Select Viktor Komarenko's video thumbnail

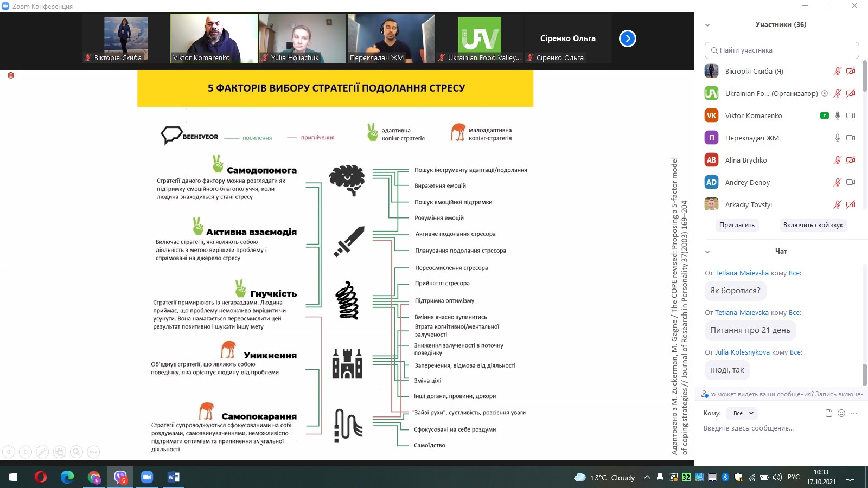tap(214, 38)
